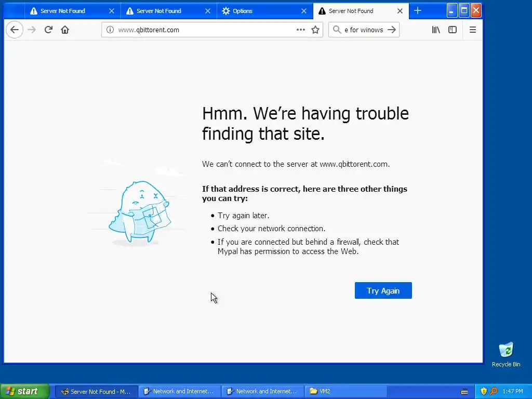Toggle the sidebar view icon
532x399 pixels.
tap(453, 30)
